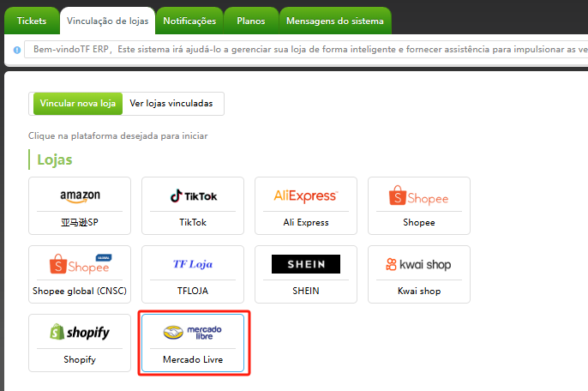Viewport: 588px width, 391px height.
Task: Click the Shopify caption text
Action: pyautogui.click(x=80, y=359)
